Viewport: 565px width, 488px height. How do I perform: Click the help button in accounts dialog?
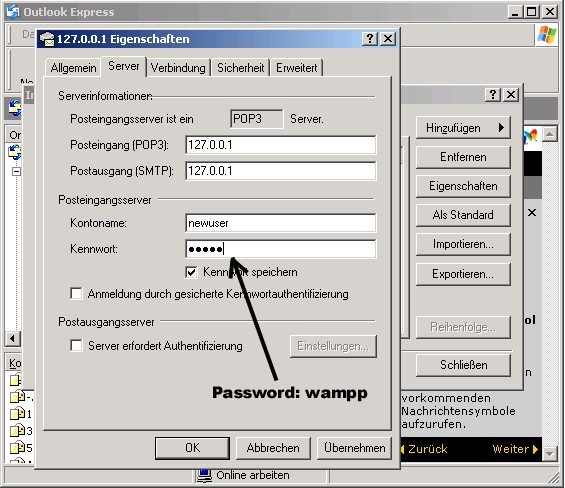point(493,95)
